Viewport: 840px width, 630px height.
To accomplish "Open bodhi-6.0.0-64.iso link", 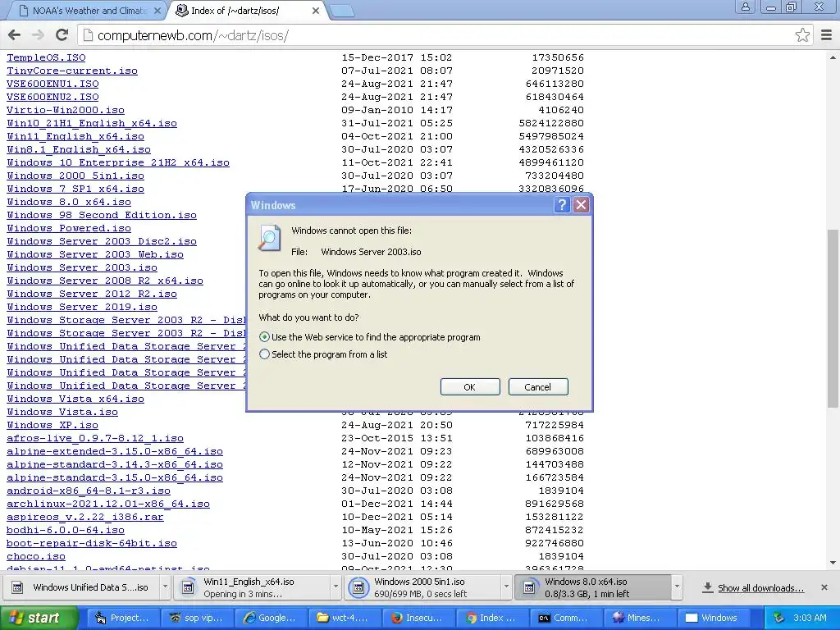I will pos(66,530).
